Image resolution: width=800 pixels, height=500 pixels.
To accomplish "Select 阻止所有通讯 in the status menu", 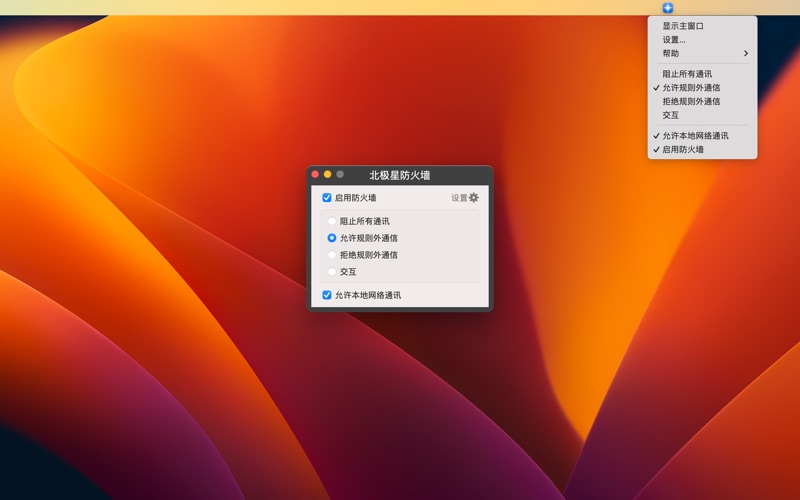I will pos(687,74).
